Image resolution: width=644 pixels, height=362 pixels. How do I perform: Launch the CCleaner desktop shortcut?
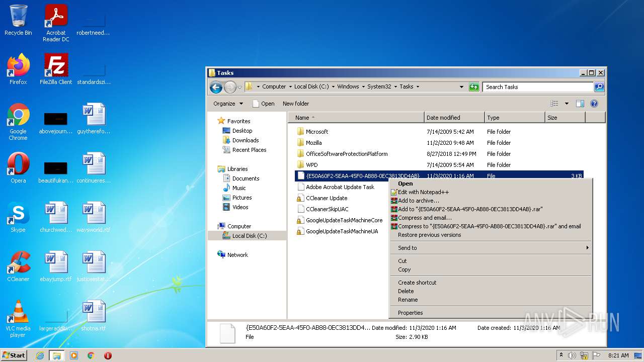click(x=18, y=266)
